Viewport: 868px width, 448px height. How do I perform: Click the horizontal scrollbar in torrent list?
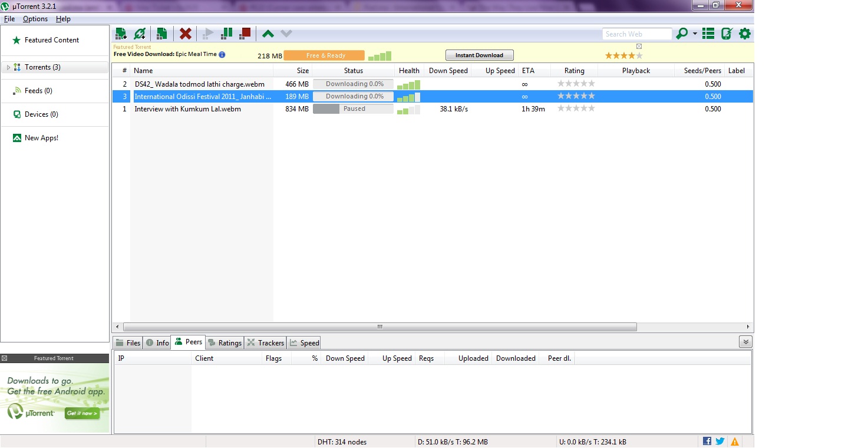[379, 327]
